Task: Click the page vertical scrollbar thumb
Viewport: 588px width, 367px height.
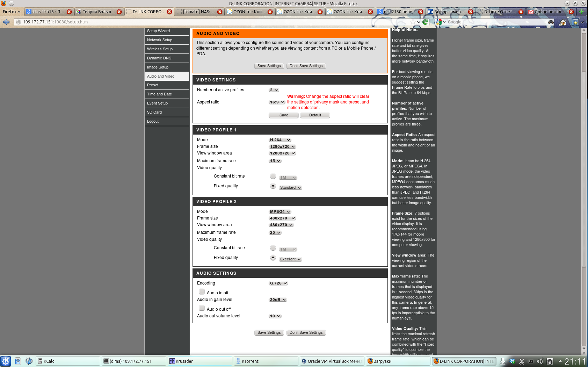Action: point(584,170)
